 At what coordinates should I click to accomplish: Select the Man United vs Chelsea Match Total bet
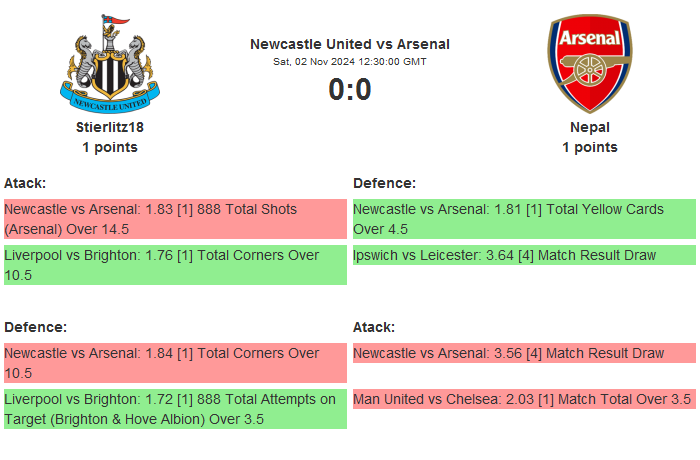[x=524, y=399]
